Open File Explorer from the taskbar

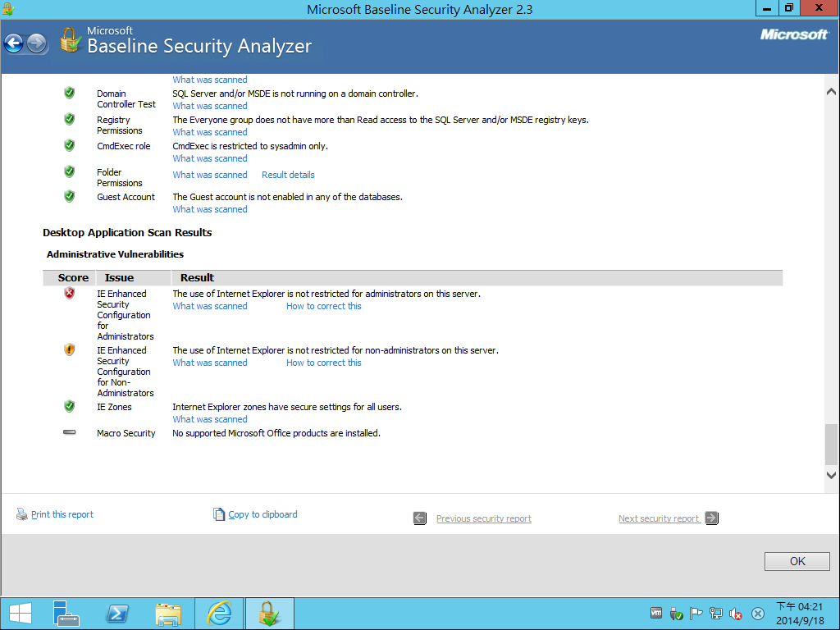(x=168, y=614)
